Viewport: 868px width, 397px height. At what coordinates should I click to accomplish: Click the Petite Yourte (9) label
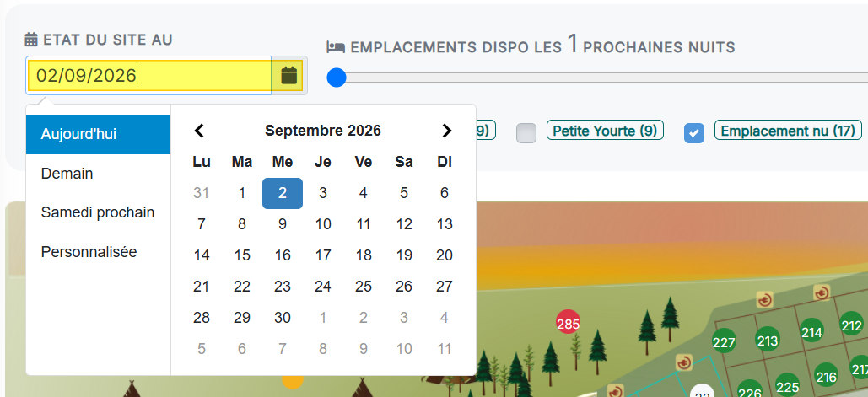click(x=605, y=131)
